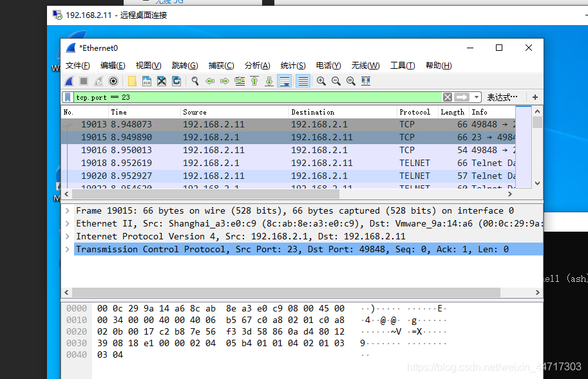Open the 表达式 filter expression builder

(x=502, y=97)
